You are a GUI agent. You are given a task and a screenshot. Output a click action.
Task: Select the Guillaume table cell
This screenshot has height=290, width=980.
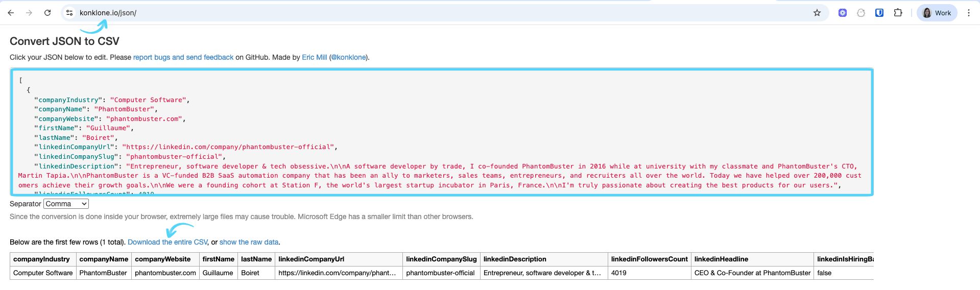click(x=218, y=273)
